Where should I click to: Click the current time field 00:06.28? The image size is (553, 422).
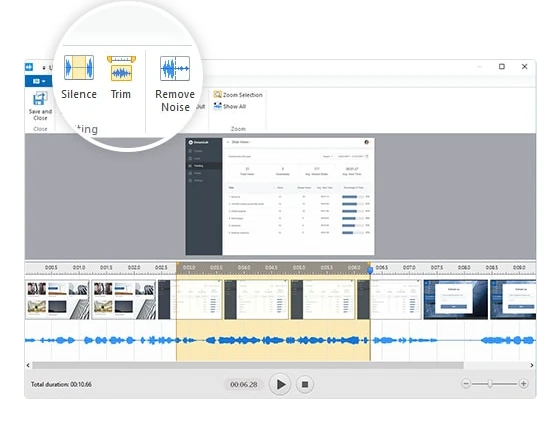click(x=243, y=384)
